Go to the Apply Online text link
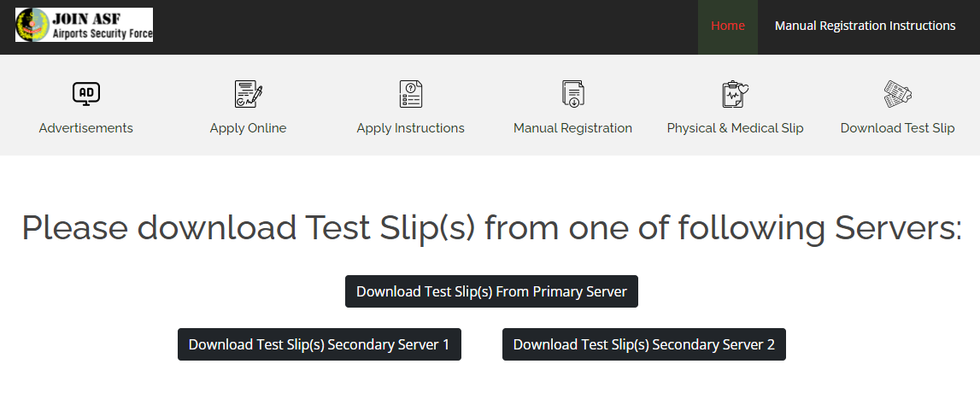 coord(248,128)
